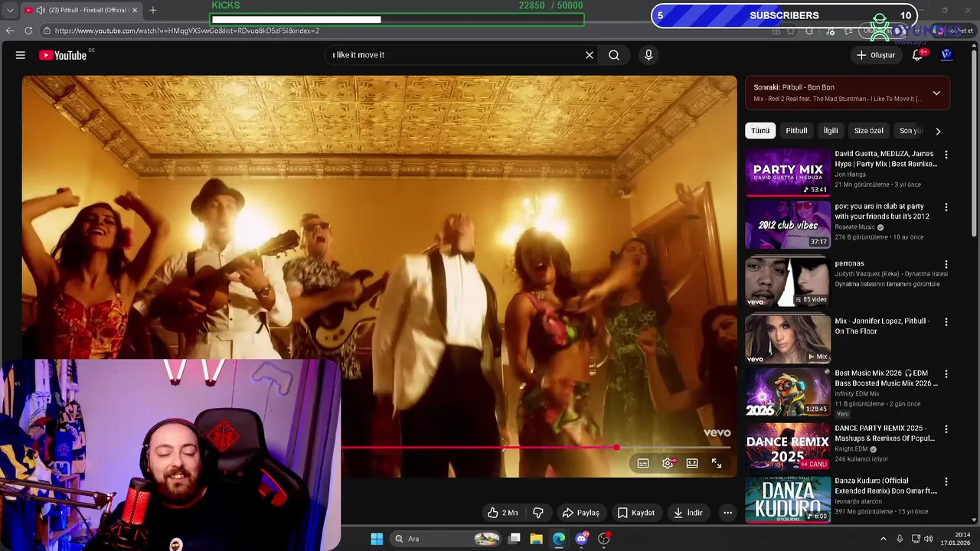The image size is (980, 551).
Task: Open perronas playlist thumbnail
Action: 788,282
